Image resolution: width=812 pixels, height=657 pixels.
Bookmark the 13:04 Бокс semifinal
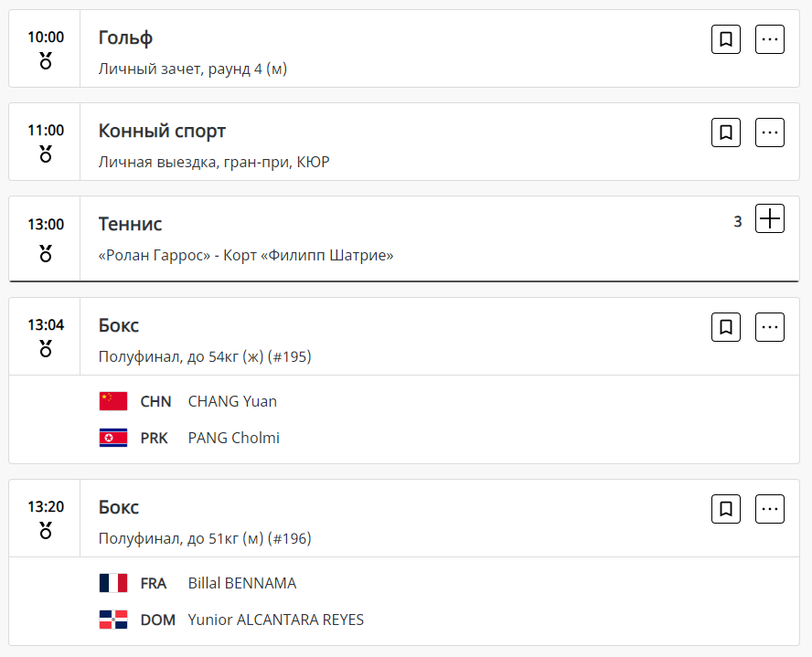[x=726, y=327]
